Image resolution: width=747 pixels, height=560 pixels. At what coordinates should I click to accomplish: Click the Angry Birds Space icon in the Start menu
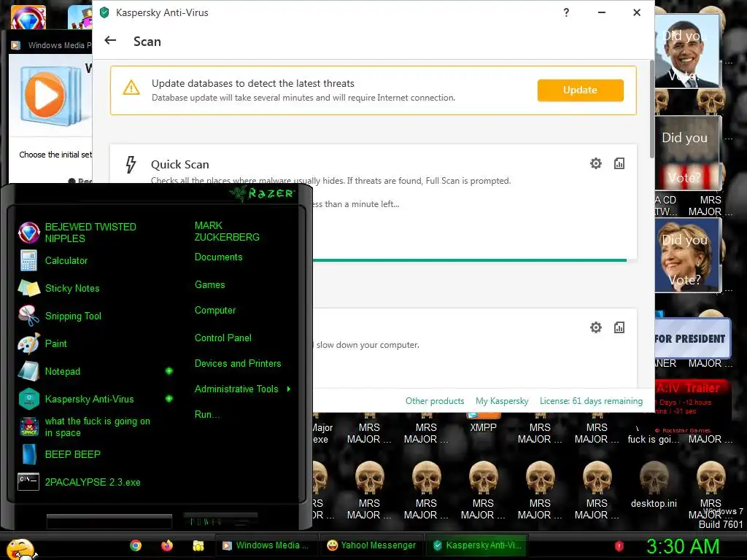[x=28, y=427]
